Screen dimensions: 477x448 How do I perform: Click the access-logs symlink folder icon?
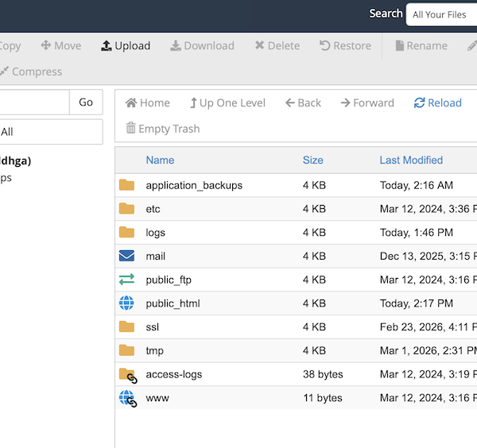(127, 374)
